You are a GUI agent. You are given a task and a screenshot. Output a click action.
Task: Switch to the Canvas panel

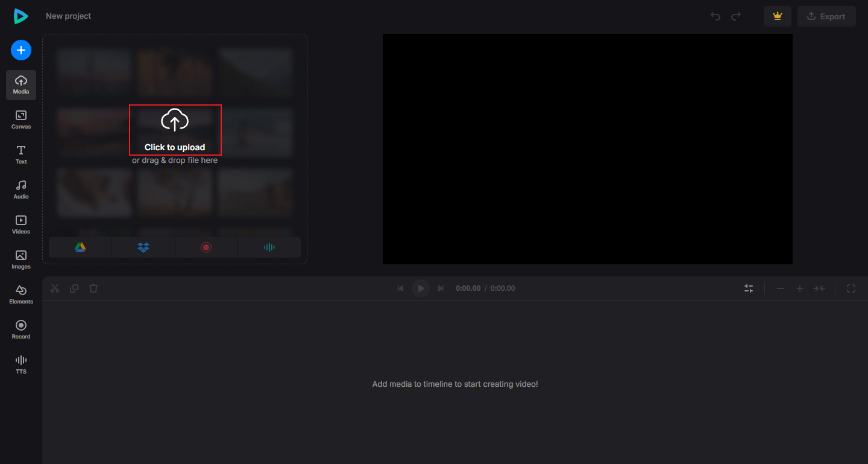20,118
